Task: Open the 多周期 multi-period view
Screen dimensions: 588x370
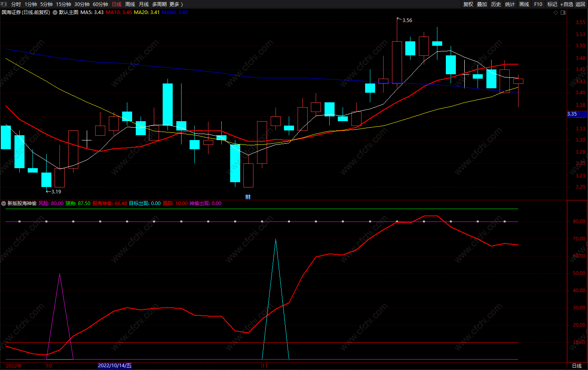Action: (x=159, y=4)
